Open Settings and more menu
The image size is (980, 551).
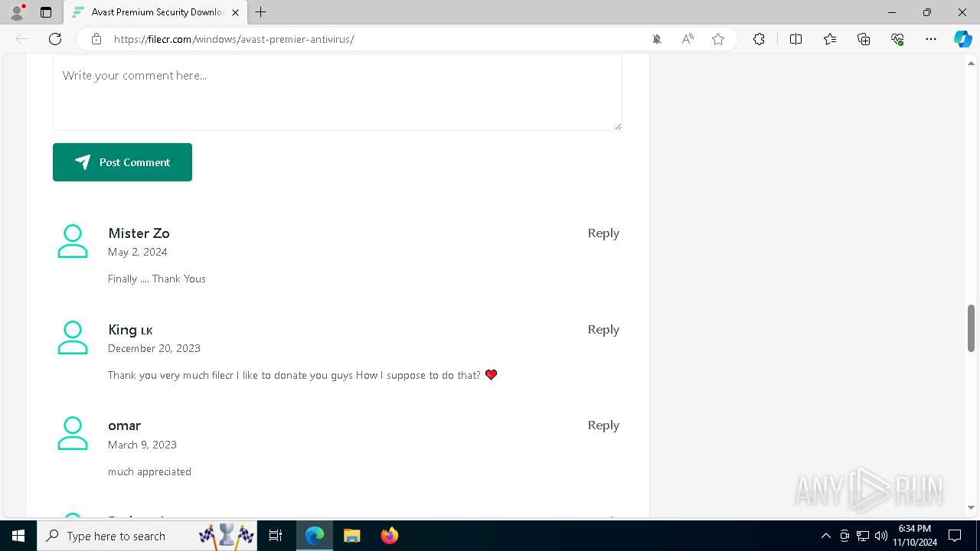click(931, 39)
